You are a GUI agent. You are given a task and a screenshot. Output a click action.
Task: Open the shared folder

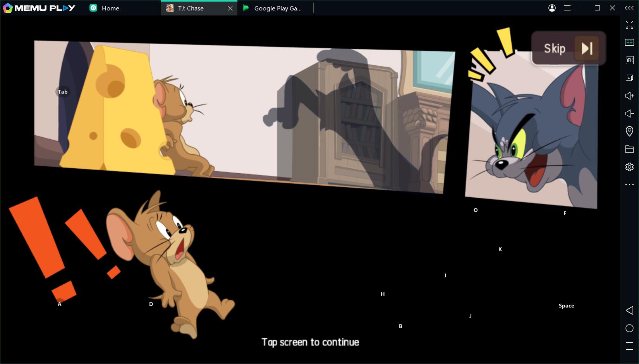629,149
